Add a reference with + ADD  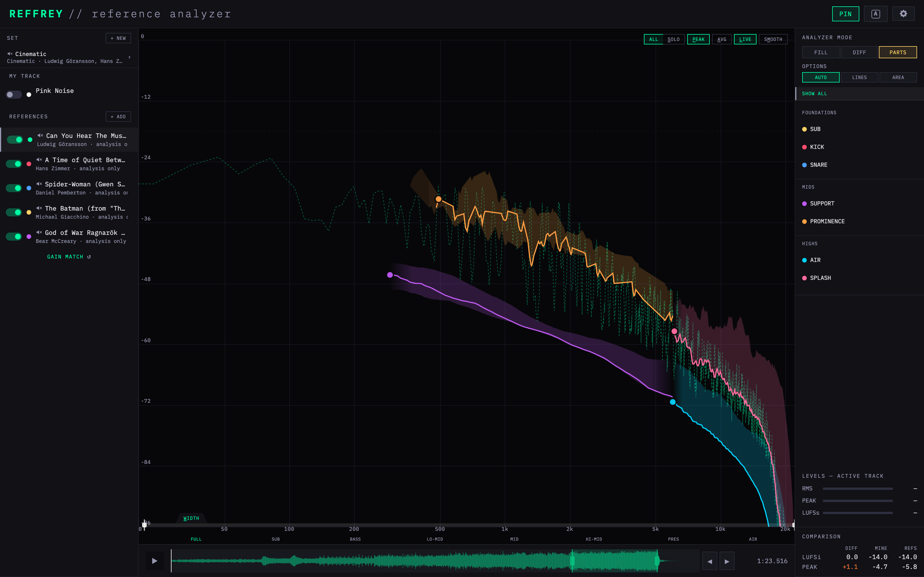point(118,116)
